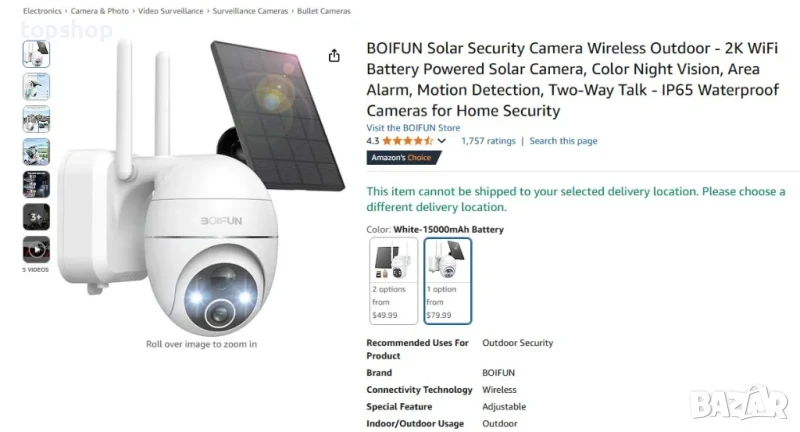Select the $49.99 color option swatch

[x=393, y=280]
